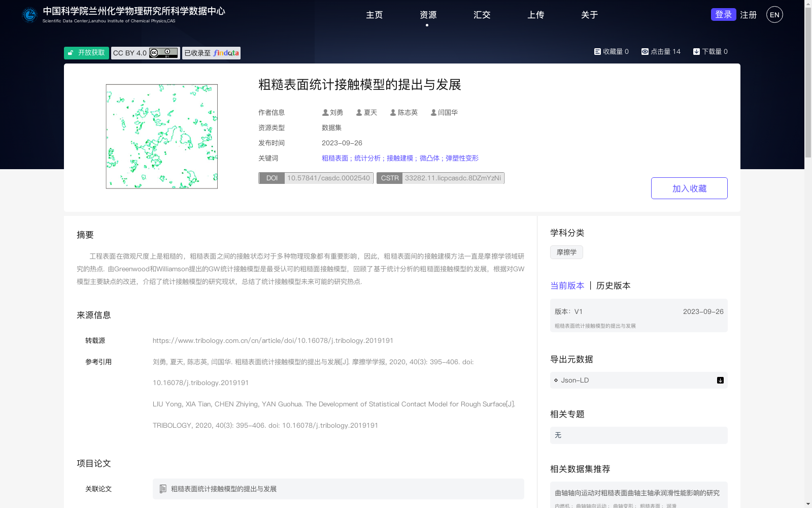Click the 收藏量 bookmark count icon
The height and width of the screenshot is (508, 812).
coord(597,51)
